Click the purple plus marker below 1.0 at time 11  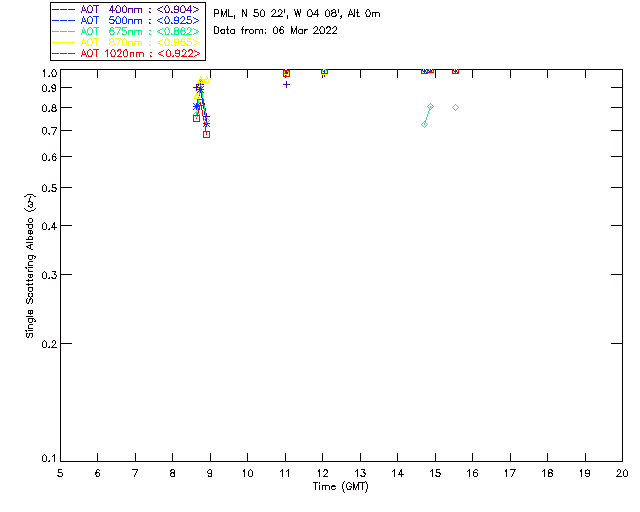tap(287, 85)
